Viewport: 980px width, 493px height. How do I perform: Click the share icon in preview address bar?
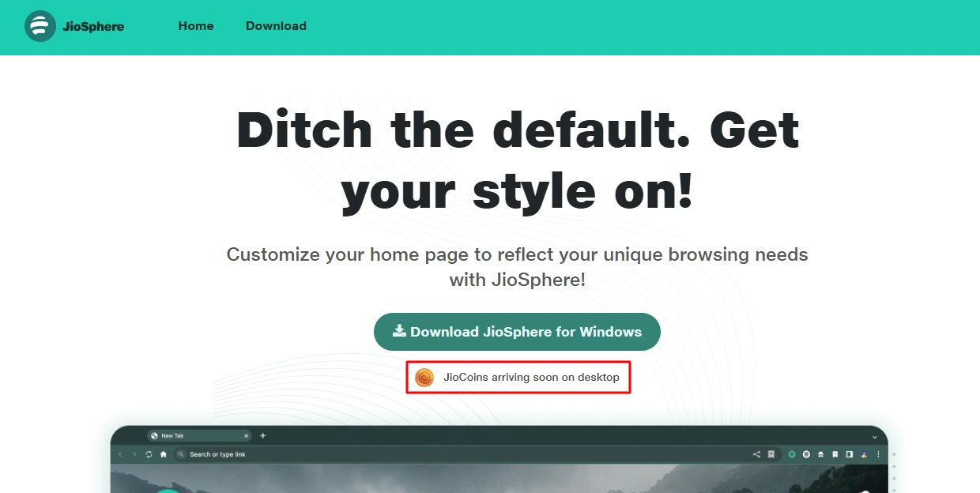(756, 454)
